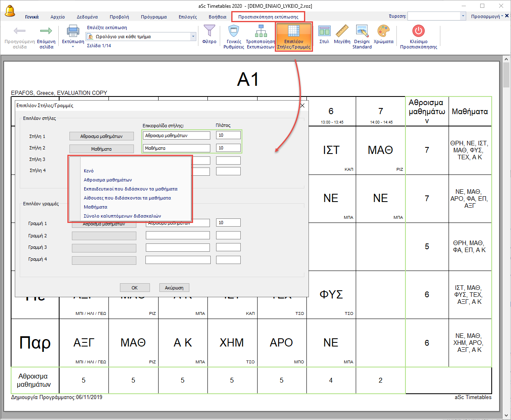Close print preview with red power icon
The width and height of the screenshot is (511, 420).
(x=418, y=31)
